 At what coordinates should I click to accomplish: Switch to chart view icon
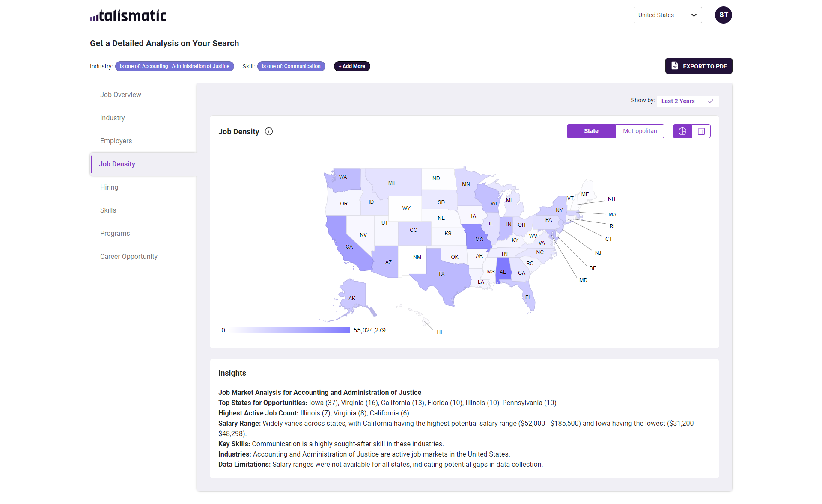pos(682,131)
